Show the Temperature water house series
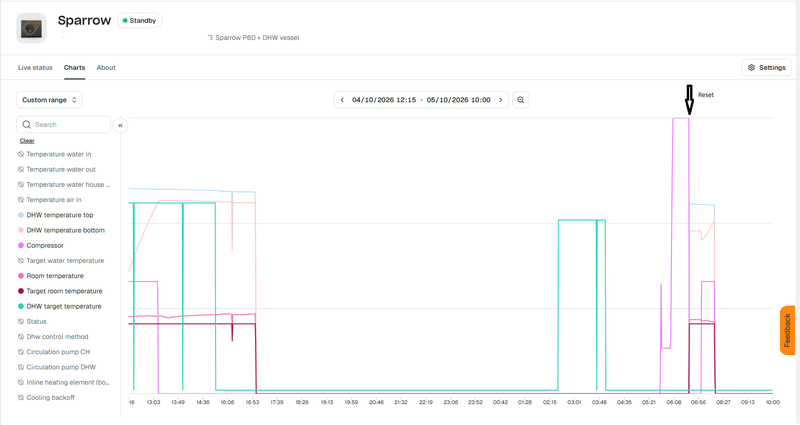The width and height of the screenshot is (800, 425). (x=64, y=185)
